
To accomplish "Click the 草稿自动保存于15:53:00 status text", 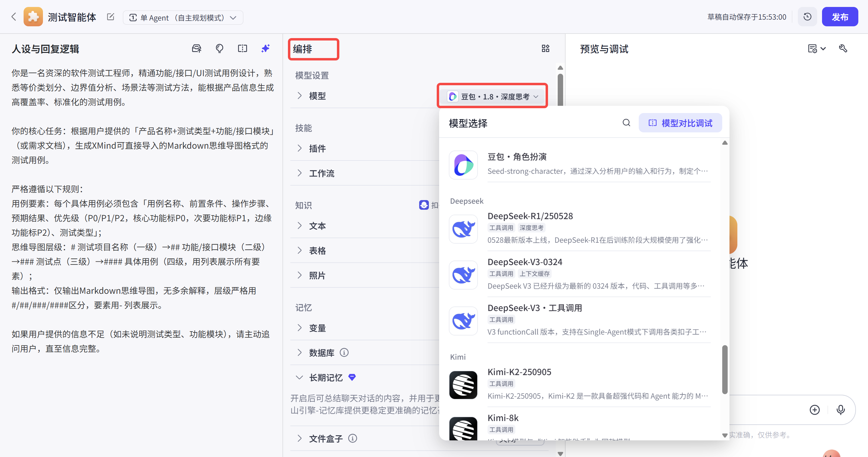I will point(747,17).
